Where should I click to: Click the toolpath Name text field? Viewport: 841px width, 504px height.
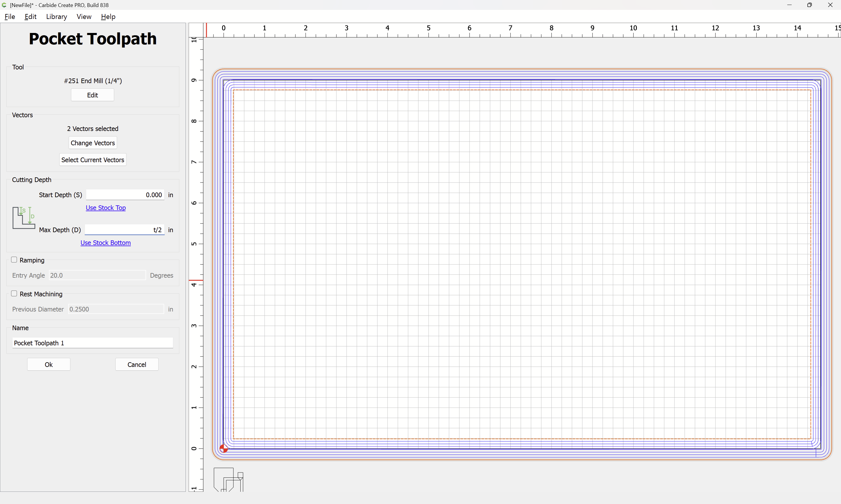tap(93, 343)
